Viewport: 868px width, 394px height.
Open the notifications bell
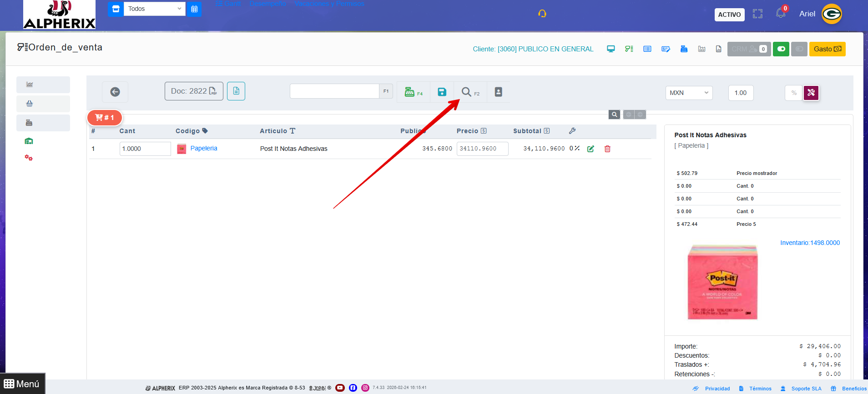781,13
